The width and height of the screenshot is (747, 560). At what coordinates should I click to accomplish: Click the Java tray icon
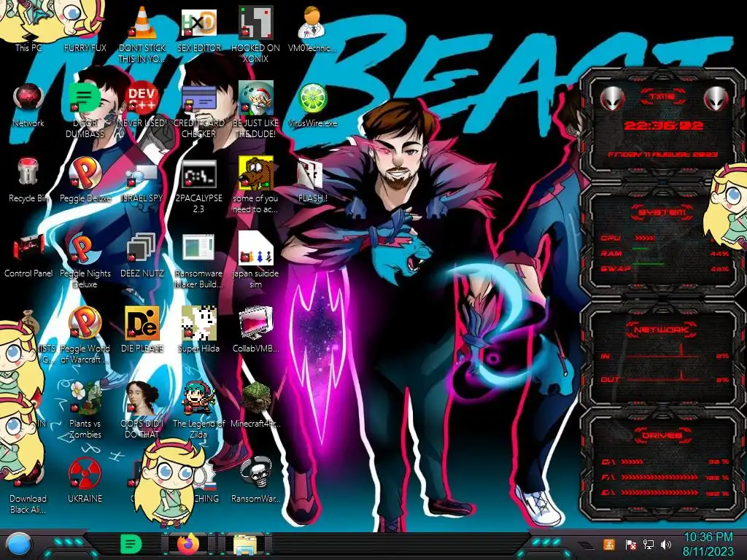coord(608,544)
